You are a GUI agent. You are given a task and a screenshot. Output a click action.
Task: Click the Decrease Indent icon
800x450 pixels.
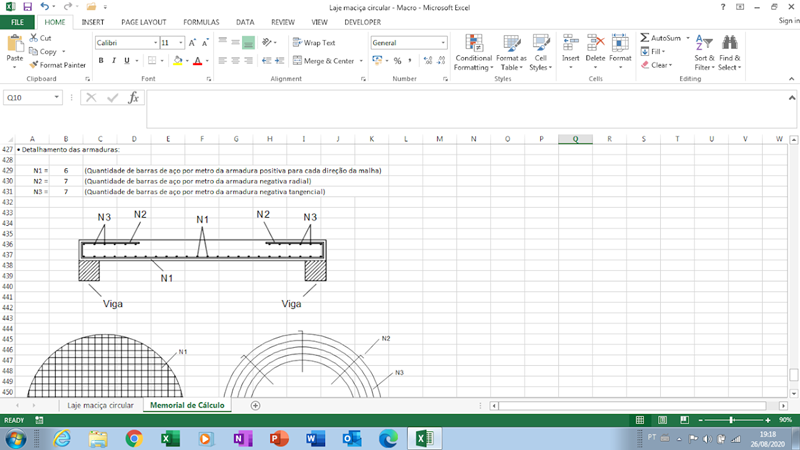point(266,61)
